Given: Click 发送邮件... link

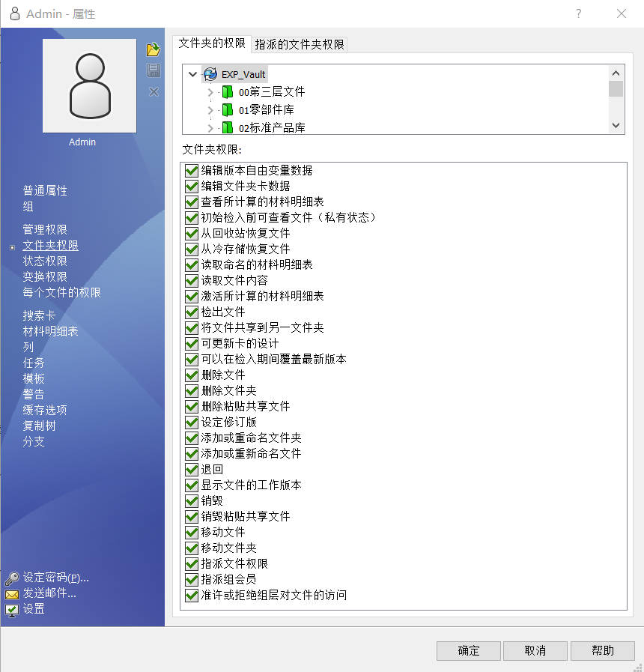Looking at the screenshot, I should point(49,593).
